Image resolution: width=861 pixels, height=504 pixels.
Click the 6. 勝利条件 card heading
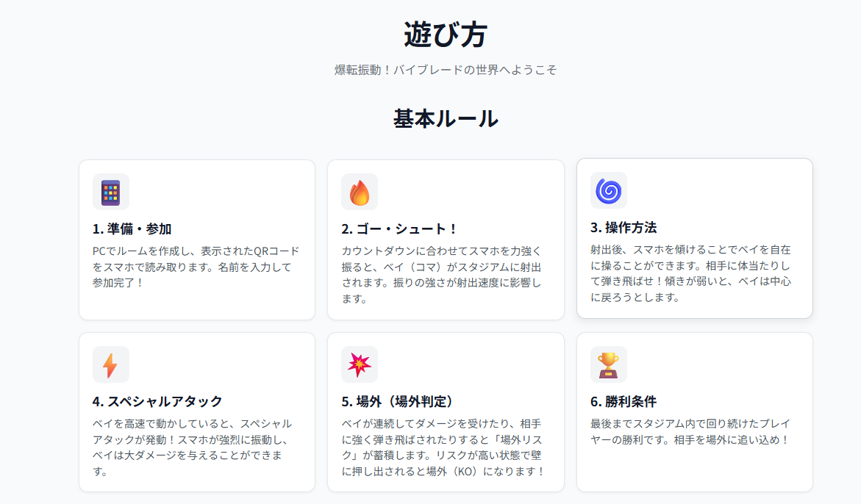click(x=624, y=402)
